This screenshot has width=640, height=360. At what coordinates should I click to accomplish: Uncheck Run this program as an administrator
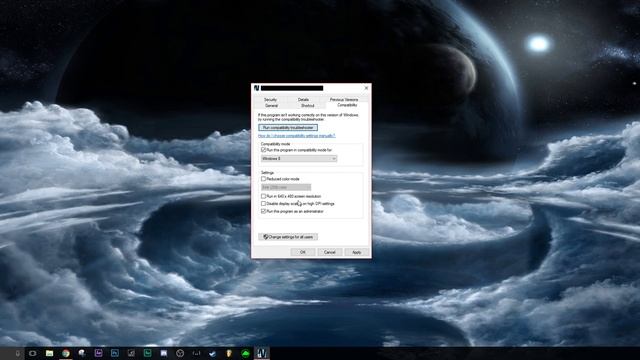264,211
